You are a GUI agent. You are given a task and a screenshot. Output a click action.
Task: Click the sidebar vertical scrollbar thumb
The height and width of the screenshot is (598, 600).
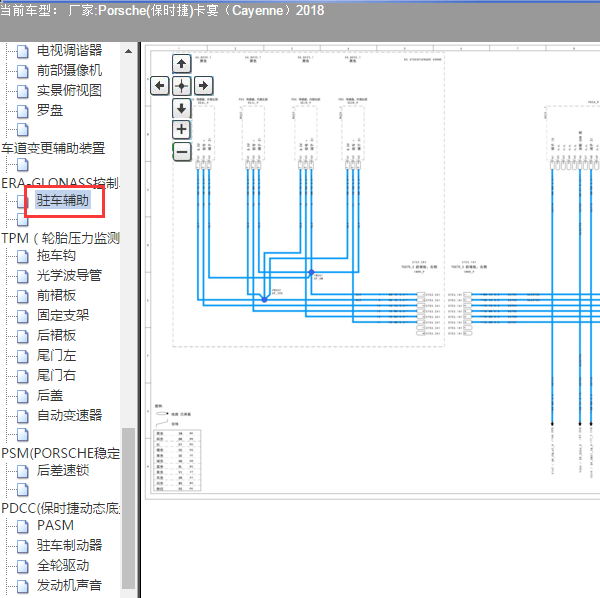129,508
